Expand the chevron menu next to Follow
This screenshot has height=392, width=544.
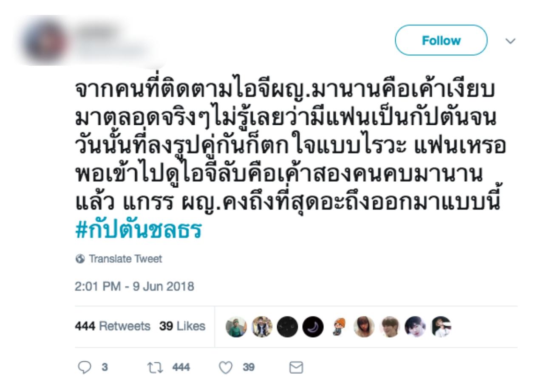[512, 40]
